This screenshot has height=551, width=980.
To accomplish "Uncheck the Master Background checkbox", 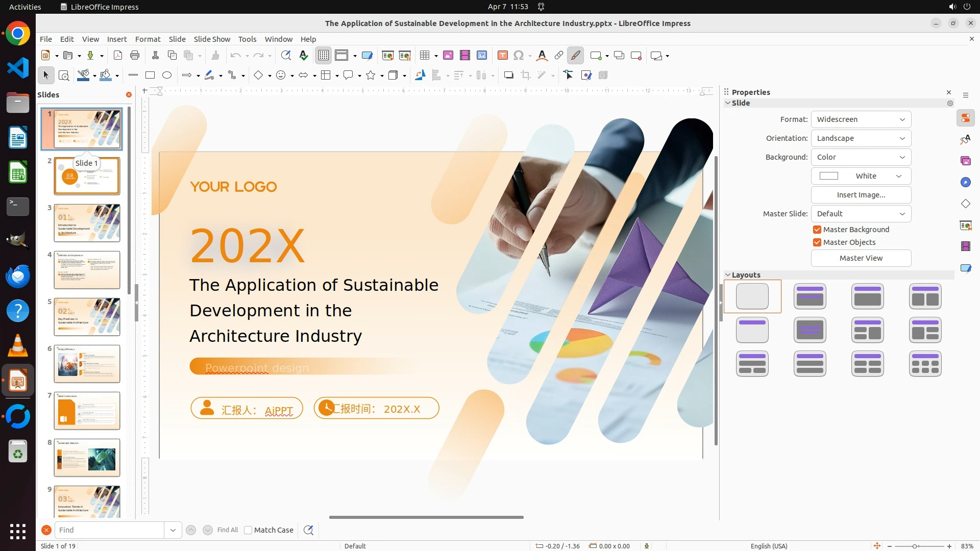I will point(817,230).
